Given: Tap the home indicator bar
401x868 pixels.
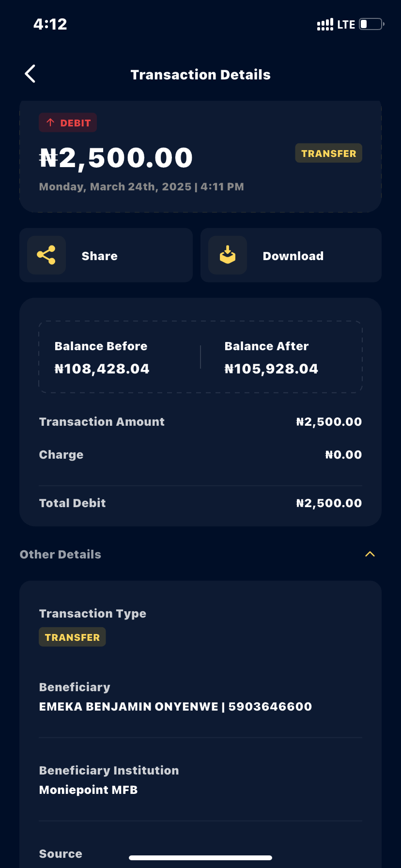Looking at the screenshot, I should pyautogui.click(x=200, y=858).
